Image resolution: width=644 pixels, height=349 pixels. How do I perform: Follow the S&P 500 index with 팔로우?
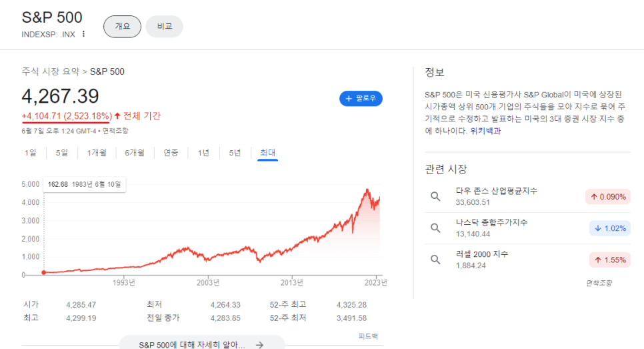click(361, 99)
